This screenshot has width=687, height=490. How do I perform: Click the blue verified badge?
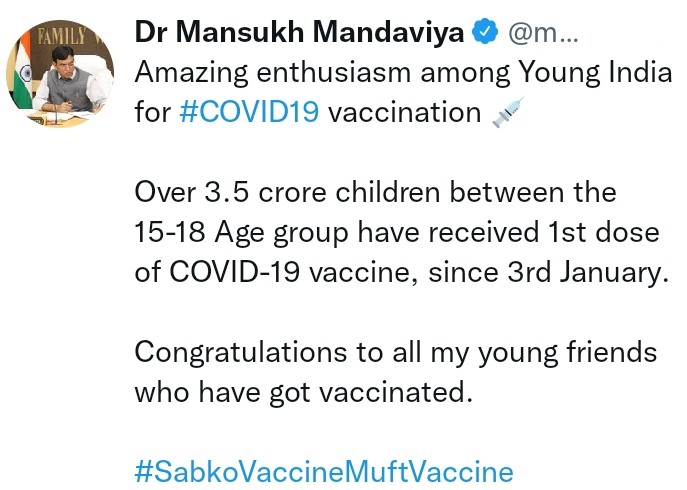pyautogui.click(x=486, y=32)
